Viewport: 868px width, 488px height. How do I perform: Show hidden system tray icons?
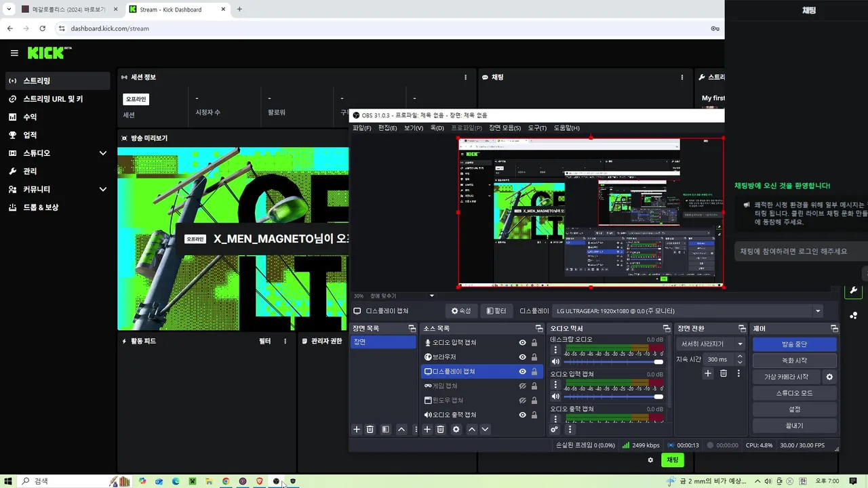(757, 481)
